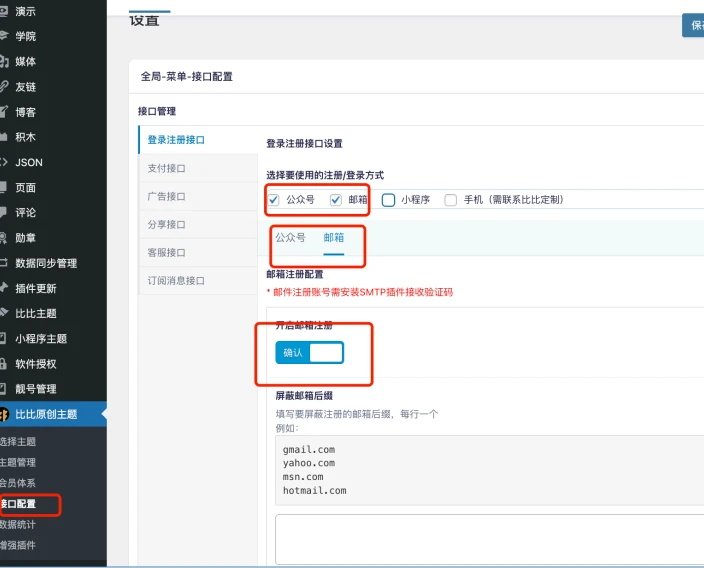Click the 勋章 medal icon
This screenshot has width=704, height=568.
click(4, 238)
